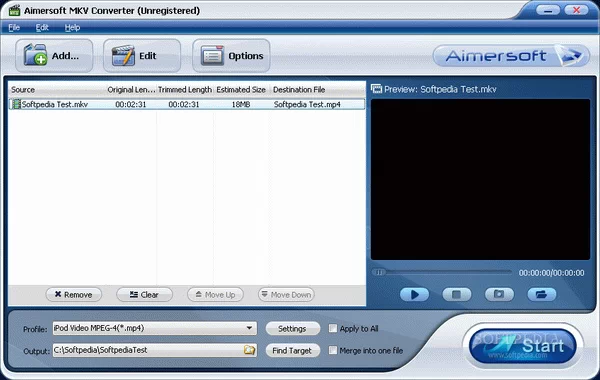Open the Edit video clapperboard button
This screenshot has height=380, width=600.
pos(142,56)
